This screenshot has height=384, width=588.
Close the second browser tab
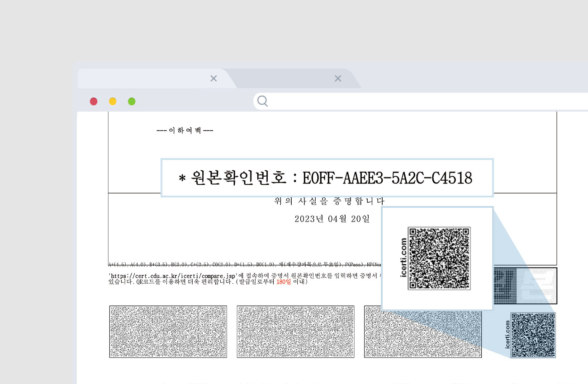click(337, 79)
